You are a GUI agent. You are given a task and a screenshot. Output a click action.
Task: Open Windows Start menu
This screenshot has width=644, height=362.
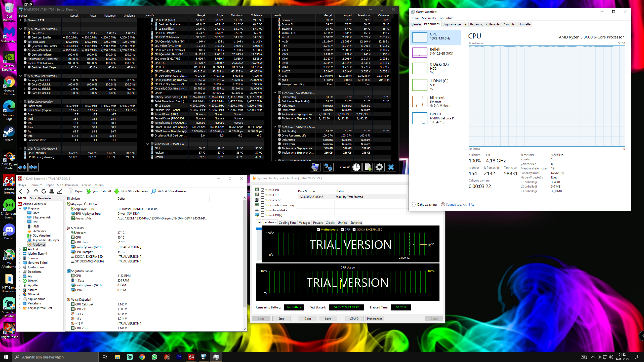point(6,357)
